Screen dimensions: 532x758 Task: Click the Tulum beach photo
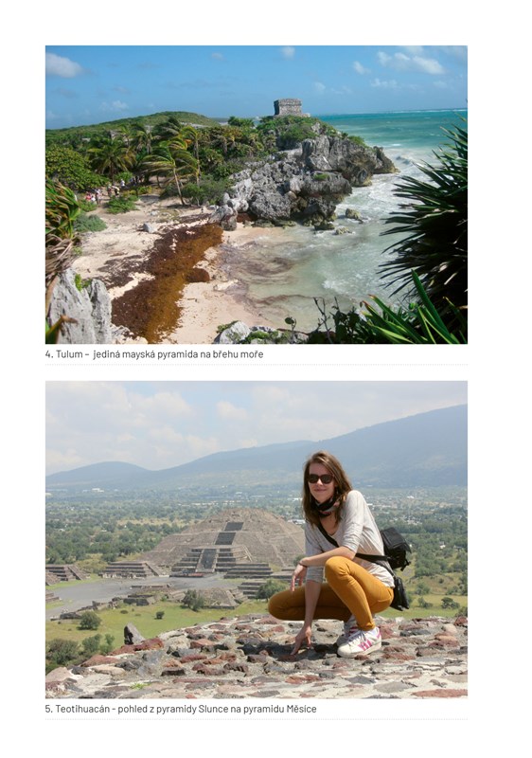click(257, 194)
